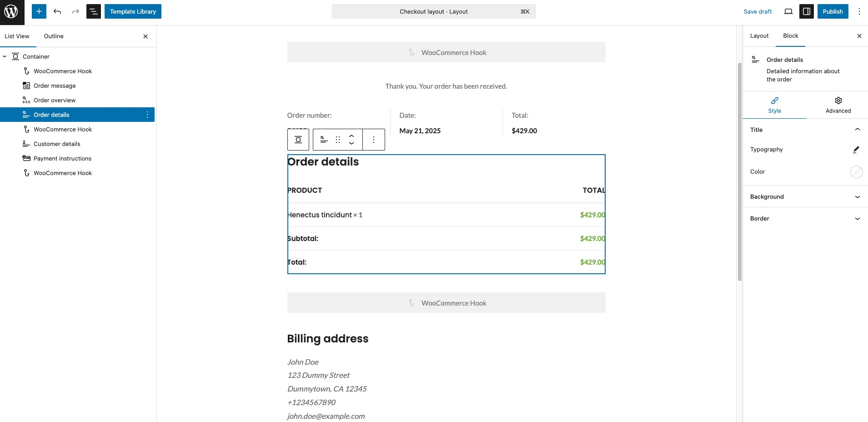
Task: Click the Save draft link
Action: (x=758, y=12)
